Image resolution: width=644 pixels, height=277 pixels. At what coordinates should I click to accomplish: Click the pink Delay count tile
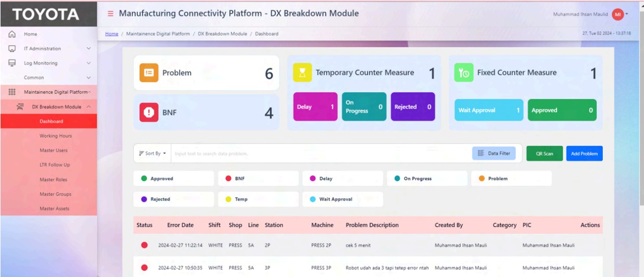click(315, 107)
